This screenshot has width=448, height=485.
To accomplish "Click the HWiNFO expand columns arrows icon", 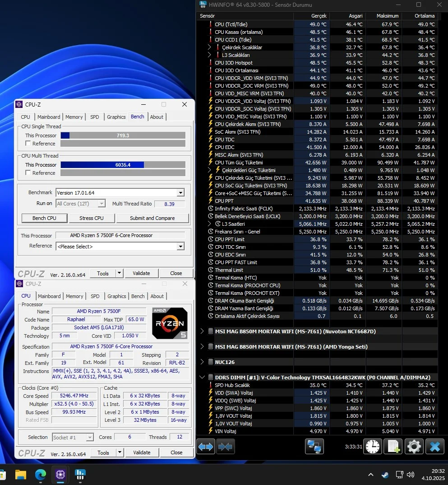I will 206,447.
